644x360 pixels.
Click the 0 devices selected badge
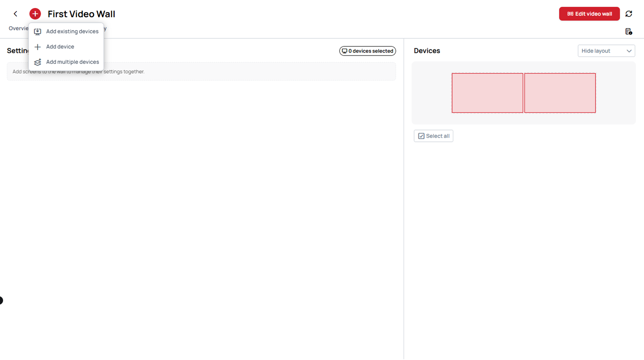[367, 51]
